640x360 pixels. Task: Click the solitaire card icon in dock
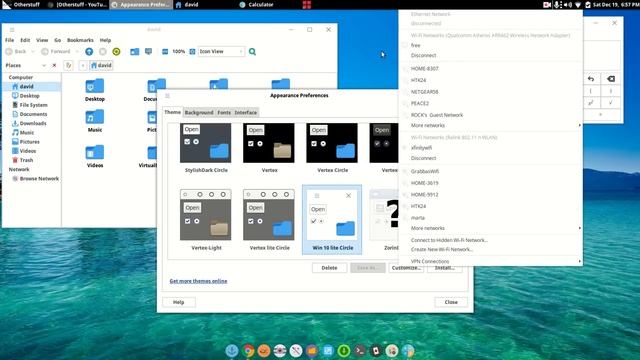376,351
